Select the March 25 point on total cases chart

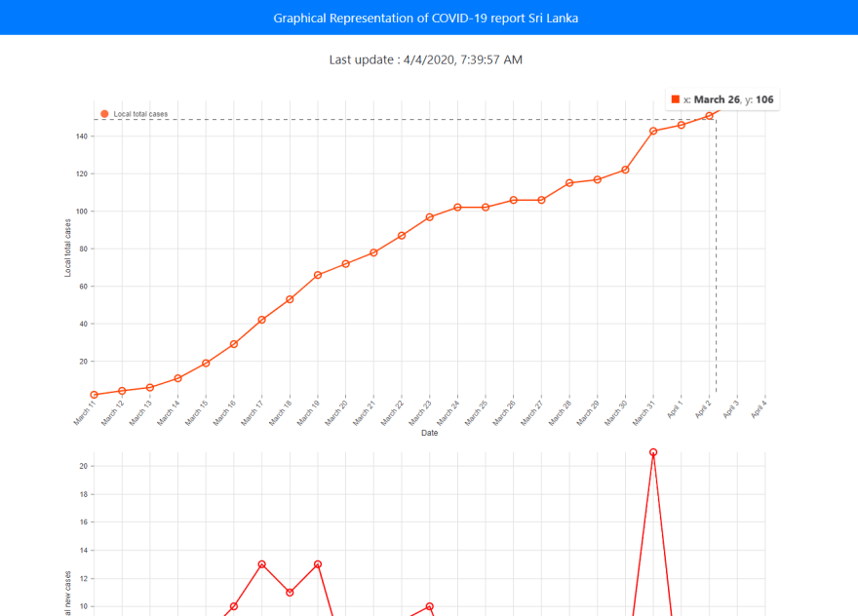(x=486, y=208)
